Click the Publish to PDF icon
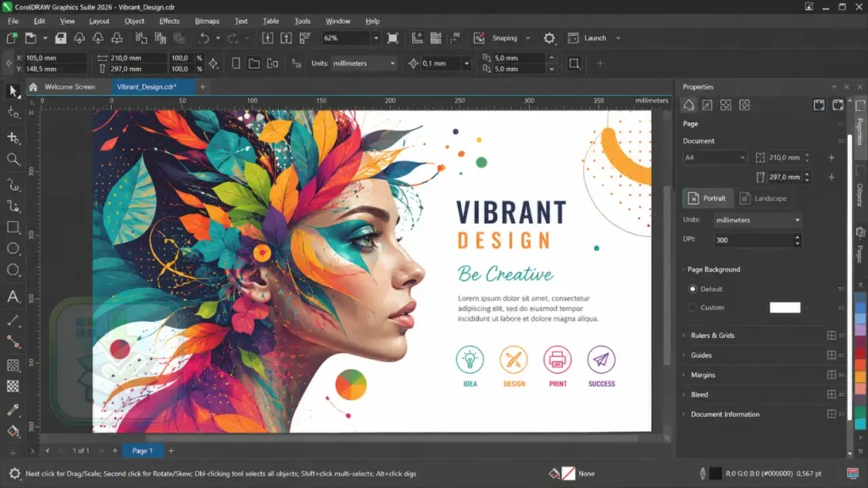 tap(305, 38)
